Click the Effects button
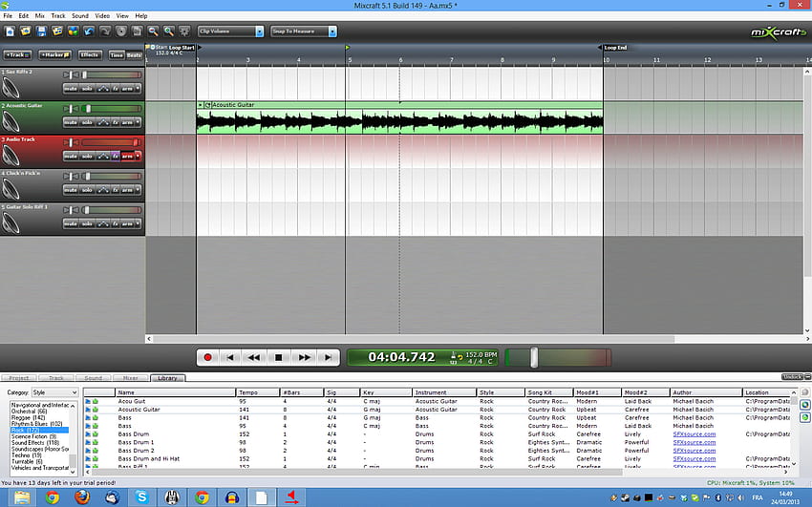812x507 pixels. click(90, 54)
